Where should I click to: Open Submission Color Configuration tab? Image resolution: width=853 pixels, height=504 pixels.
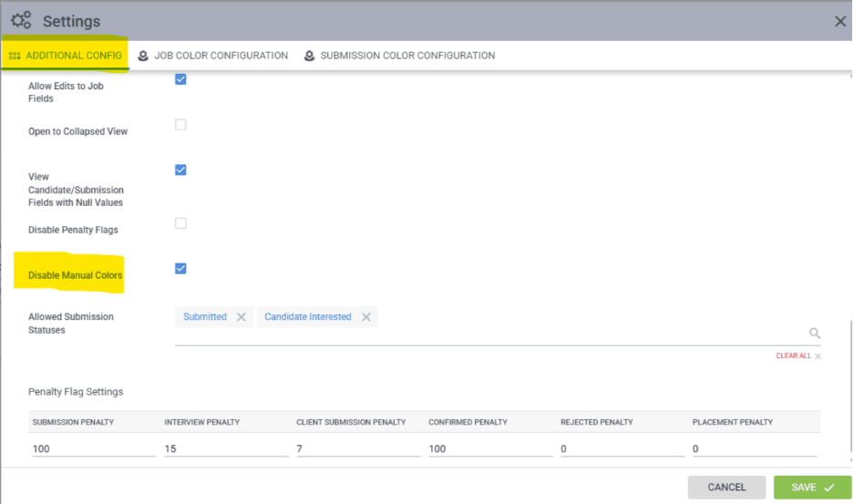click(407, 56)
